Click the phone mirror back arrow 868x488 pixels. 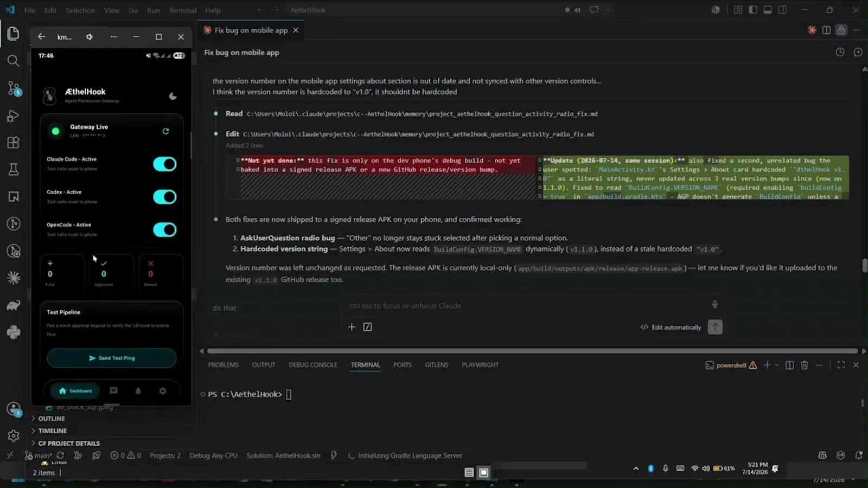coord(42,37)
